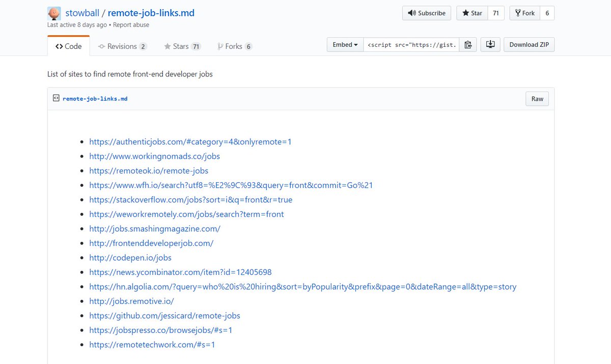Open the remote-job-links.md file header link
This screenshot has height=364, width=611.
pos(95,99)
